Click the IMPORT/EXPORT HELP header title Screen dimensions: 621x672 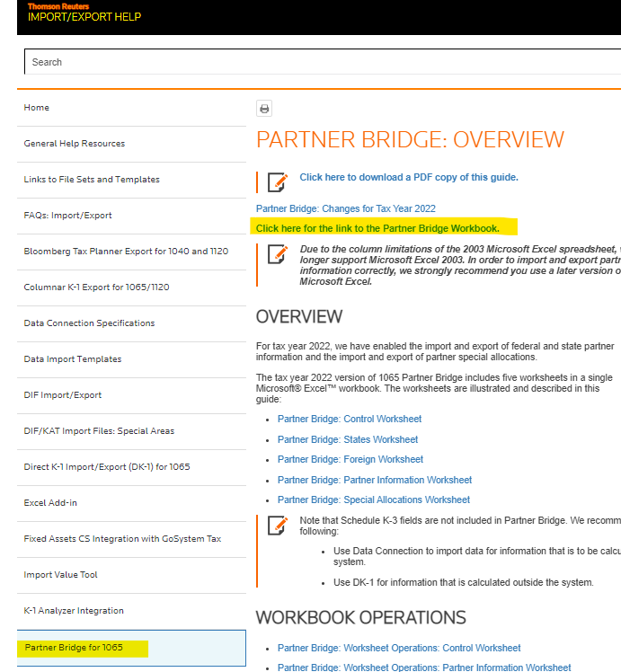84,17
